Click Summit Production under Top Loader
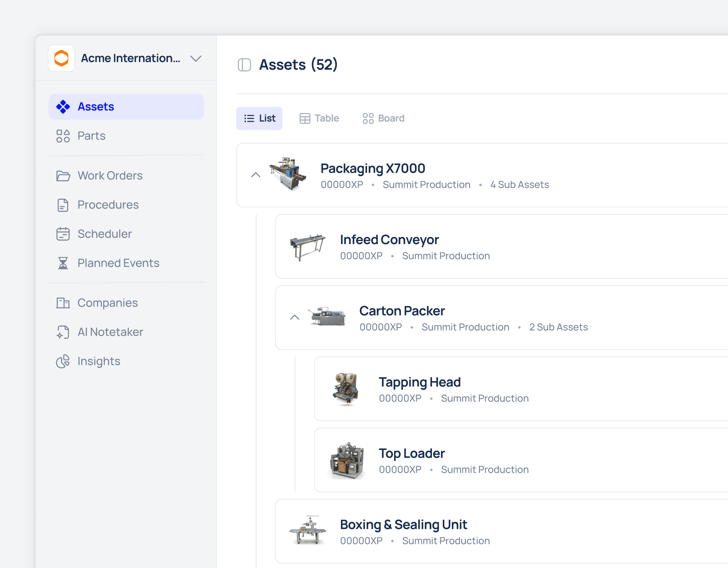Viewport: 728px width, 568px height. click(x=485, y=469)
